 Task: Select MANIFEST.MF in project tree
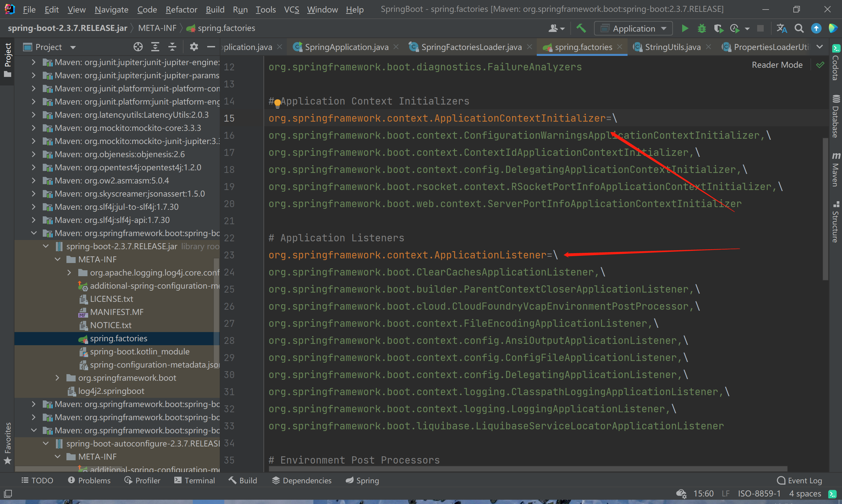(x=116, y=312)
